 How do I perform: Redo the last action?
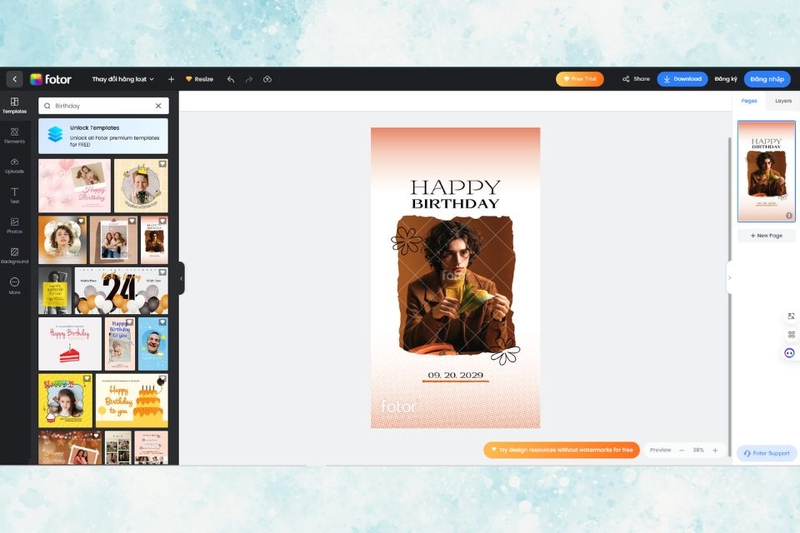[249, 79]
